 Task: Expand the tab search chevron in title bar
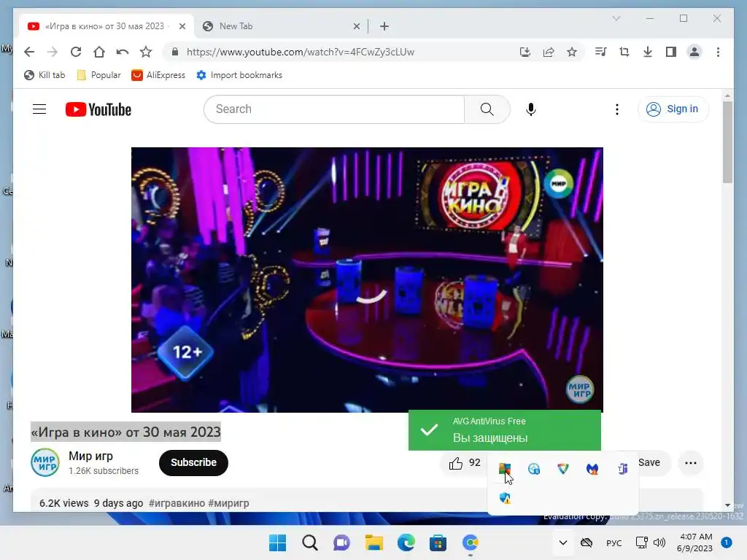click(x=616, y=18)
